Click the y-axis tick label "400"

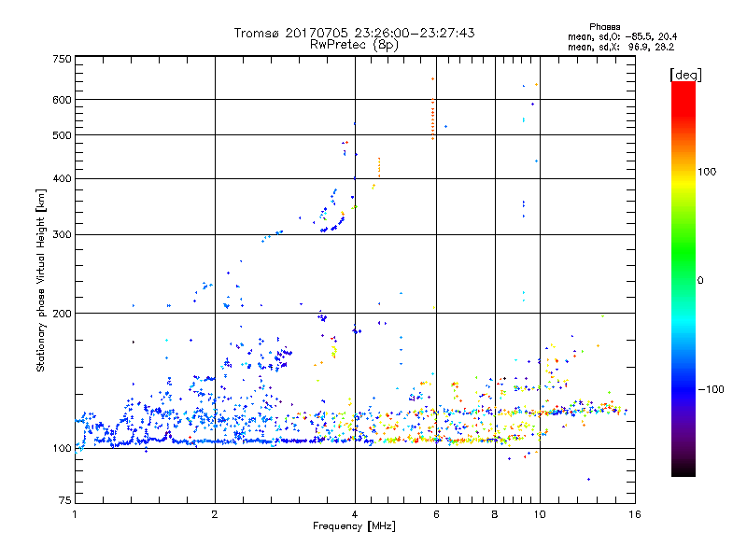pyautogui.click(x=62, y=178)
